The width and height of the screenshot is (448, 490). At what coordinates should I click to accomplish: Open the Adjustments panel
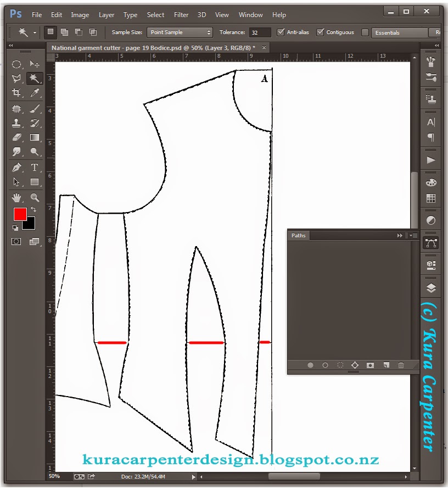click(x=430, y=220)
